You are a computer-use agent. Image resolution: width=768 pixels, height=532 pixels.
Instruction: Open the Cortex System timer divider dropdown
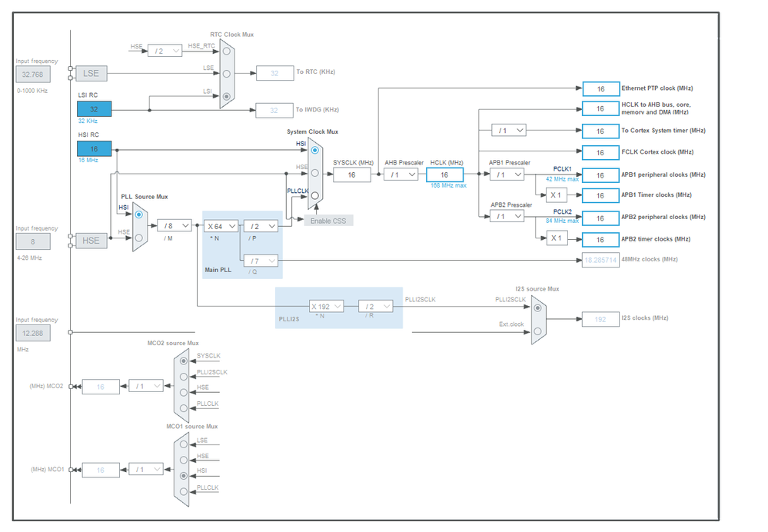point(509,130)
